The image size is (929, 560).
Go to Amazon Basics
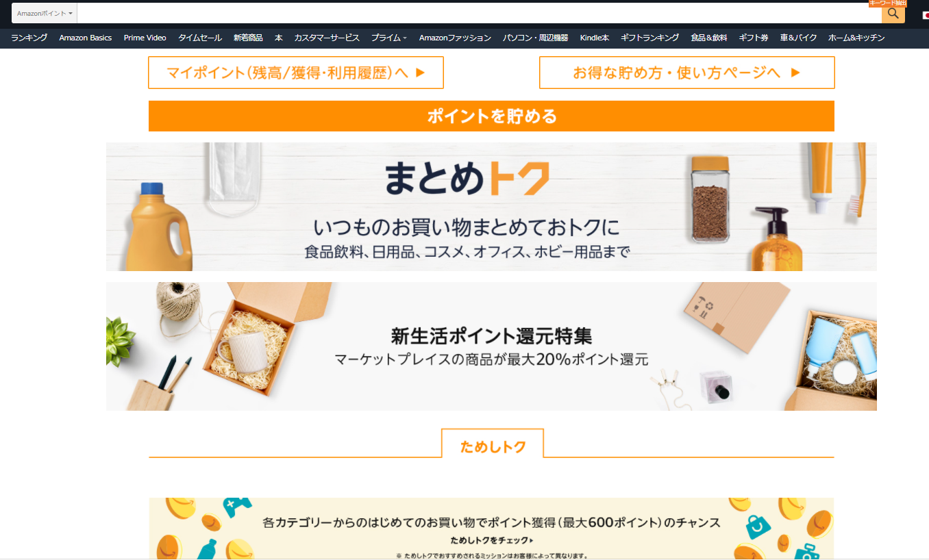click(85, 38)
